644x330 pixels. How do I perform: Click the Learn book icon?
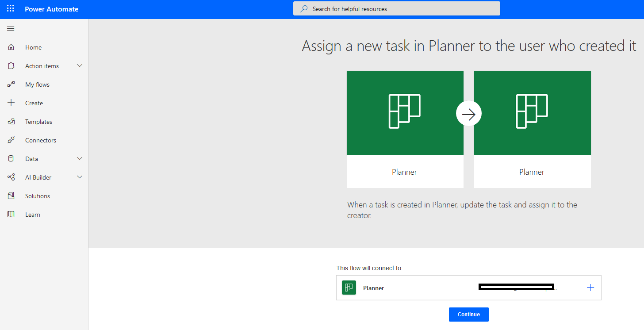[x=11, y=215]
